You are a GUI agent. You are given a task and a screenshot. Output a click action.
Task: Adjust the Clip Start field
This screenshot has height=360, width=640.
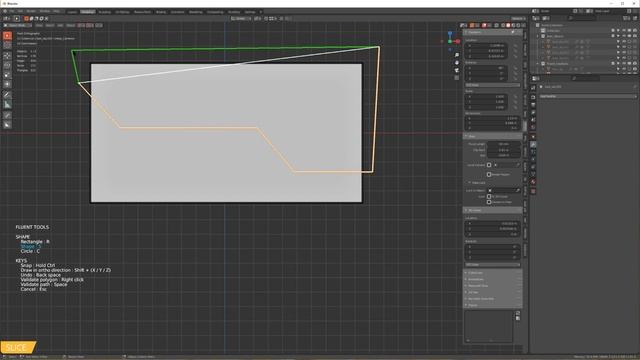tap(503, 150)
